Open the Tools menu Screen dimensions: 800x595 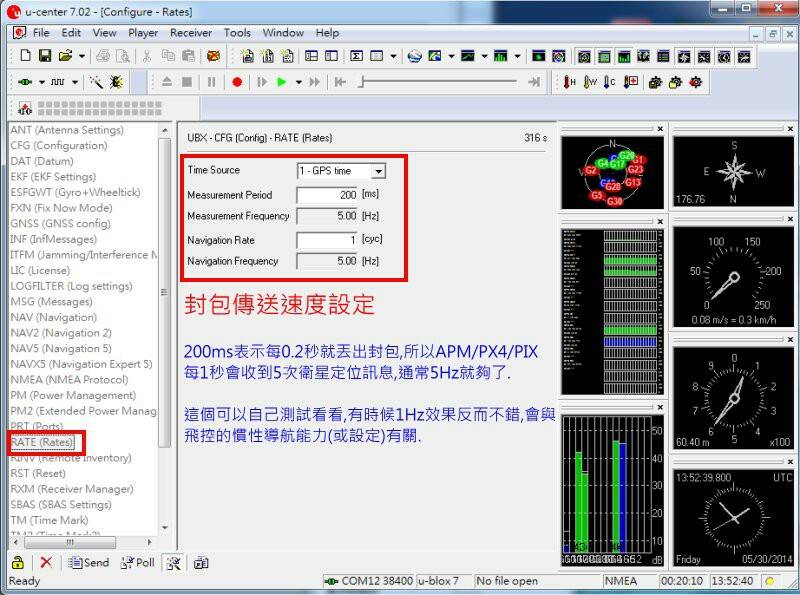pyautogui.click(x=237, y=32)
